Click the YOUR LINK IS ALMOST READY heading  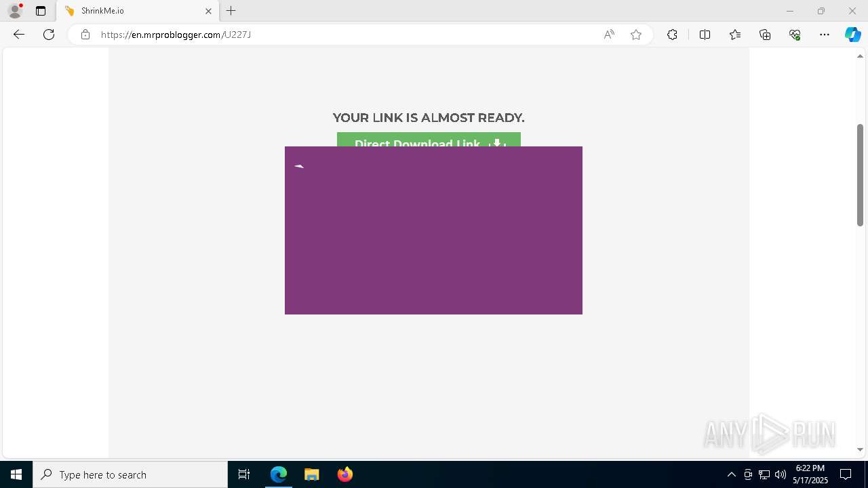(429, 118)
